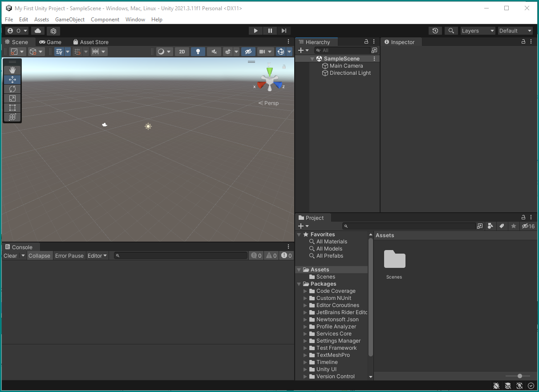
Task: Toggle Collapse in the Console
Action: coord(39,256)
